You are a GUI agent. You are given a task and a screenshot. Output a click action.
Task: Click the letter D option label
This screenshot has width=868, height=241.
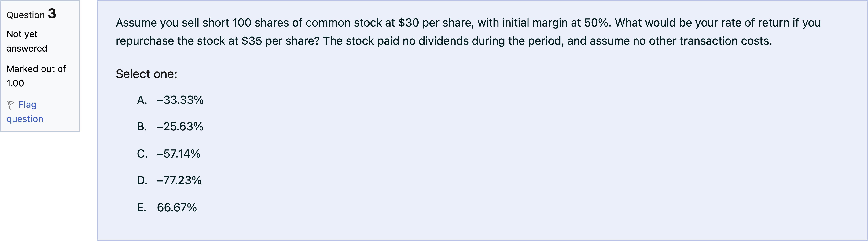click(x=142, y=180)
